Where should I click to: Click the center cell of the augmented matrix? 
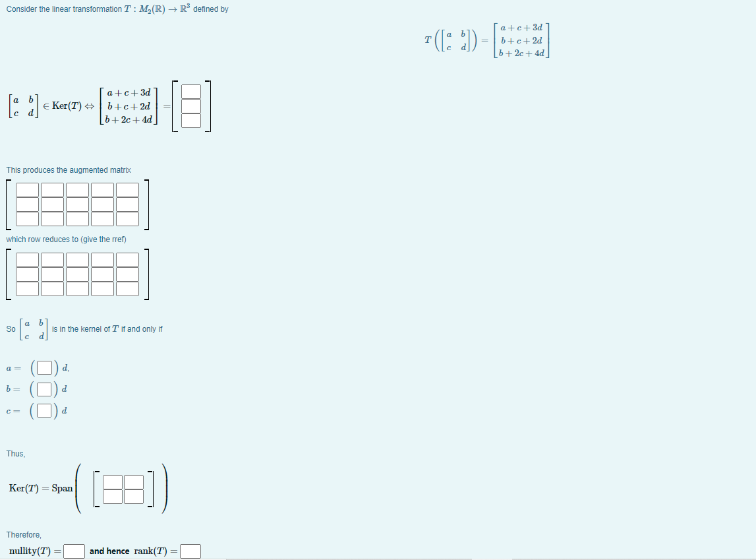[x=77, y=204]
